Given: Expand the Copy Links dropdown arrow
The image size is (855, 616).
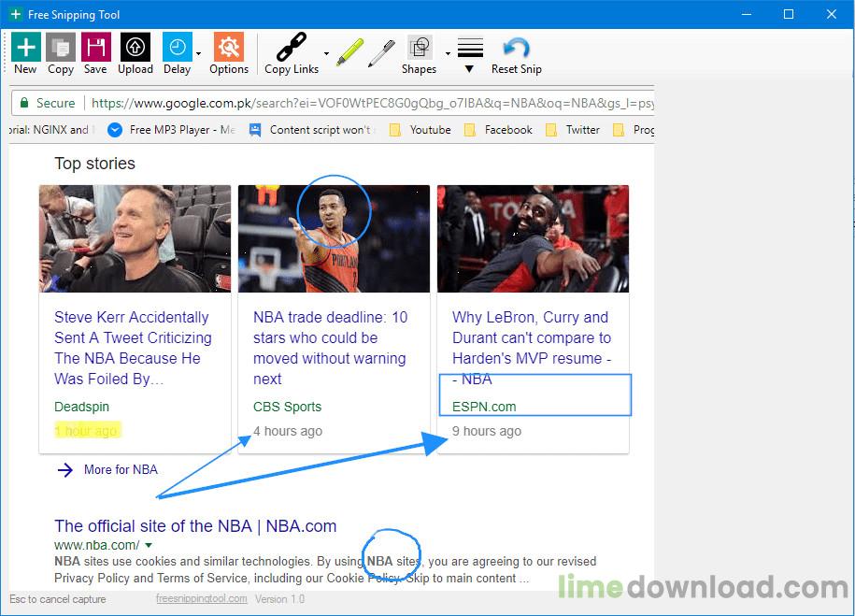Looking at the screenshot, I should click(x=326, y=53).
